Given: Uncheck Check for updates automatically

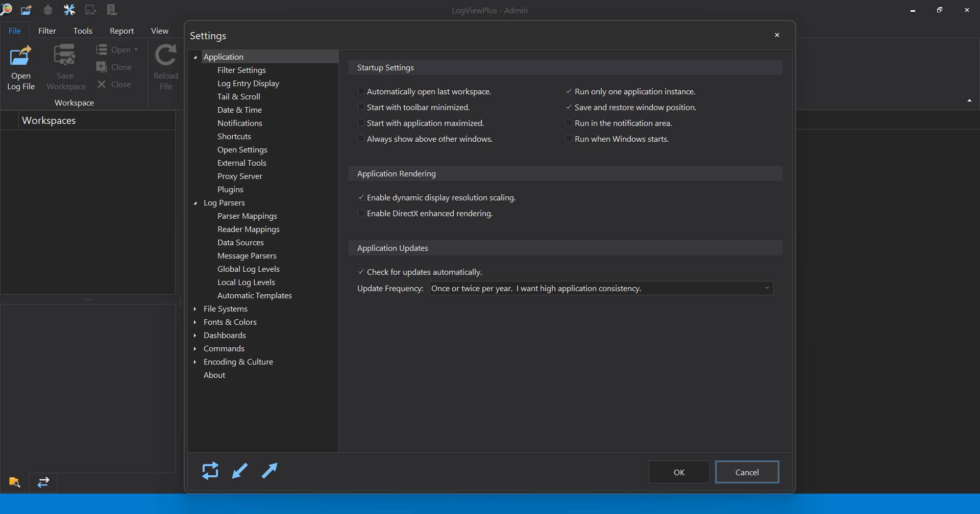Looking at the screenshot, I should tap(361, 272).
